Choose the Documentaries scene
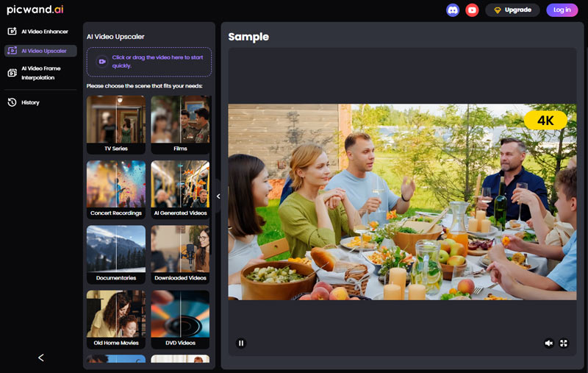Image resolution: width=588 pixels, height=373 pixels. click(x=116, y=255)
